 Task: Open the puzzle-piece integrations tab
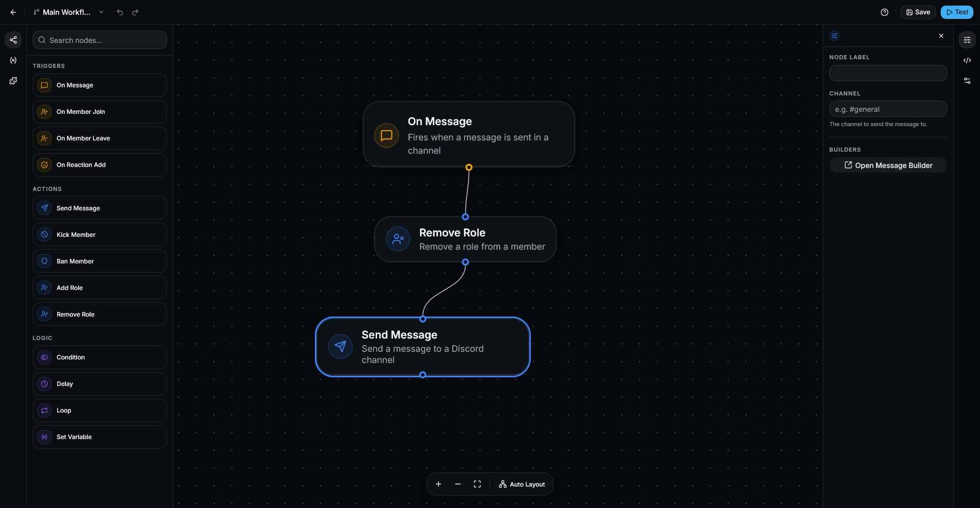coord(13,81)
